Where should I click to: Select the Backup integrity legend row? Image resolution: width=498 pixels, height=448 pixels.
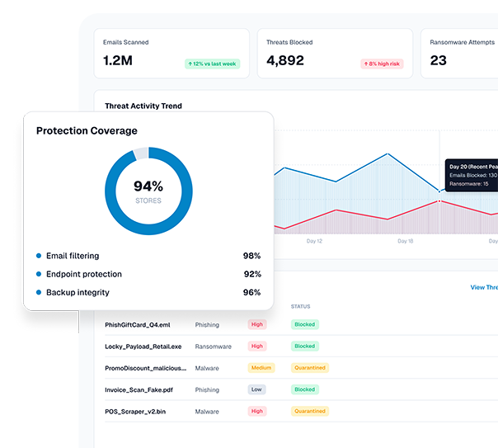148,292
